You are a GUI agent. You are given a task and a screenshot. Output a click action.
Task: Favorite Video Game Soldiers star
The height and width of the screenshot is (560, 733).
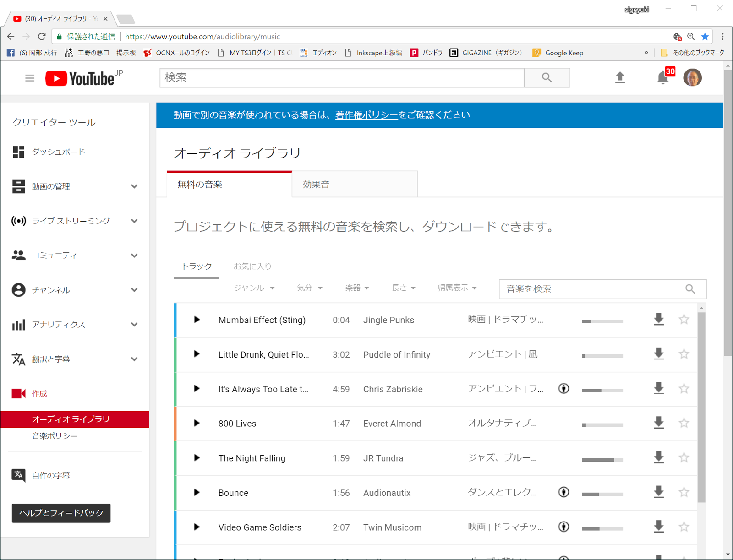[684, 527]
